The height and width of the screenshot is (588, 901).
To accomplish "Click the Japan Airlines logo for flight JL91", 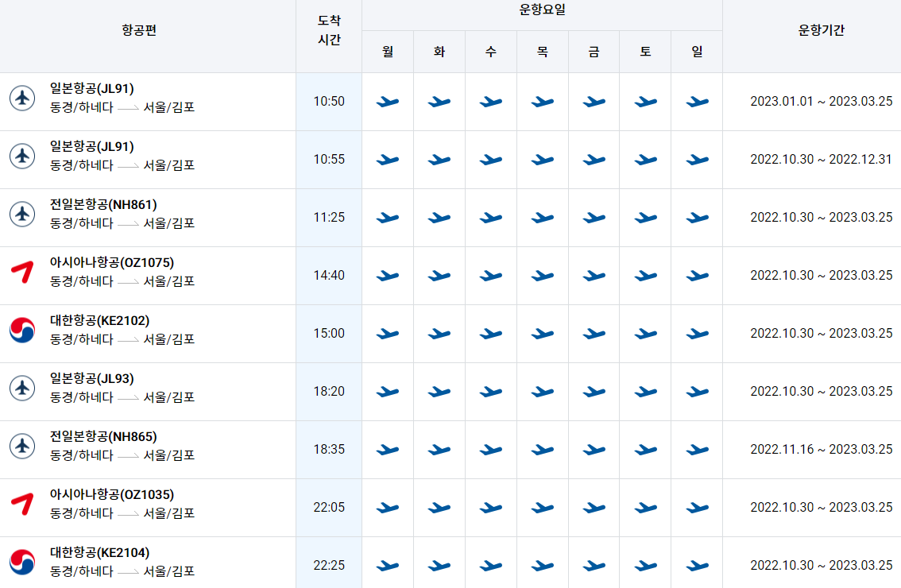I will (x=23, y=101).
